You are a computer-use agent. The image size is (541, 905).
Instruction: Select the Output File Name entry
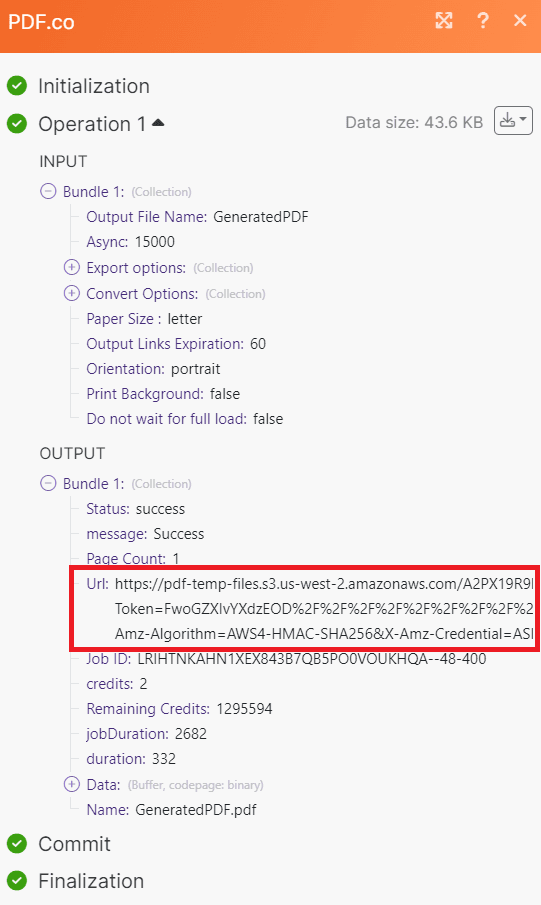tap(197, 217)
